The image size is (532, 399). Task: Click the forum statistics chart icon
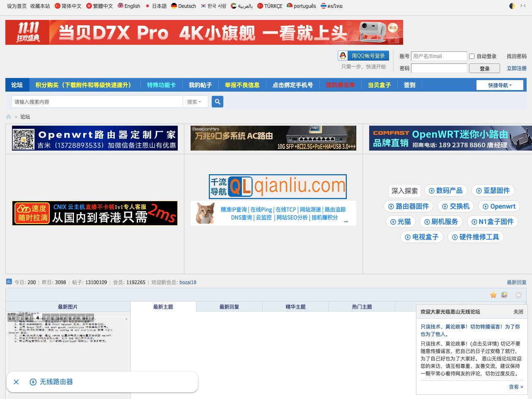pos(9,282)
